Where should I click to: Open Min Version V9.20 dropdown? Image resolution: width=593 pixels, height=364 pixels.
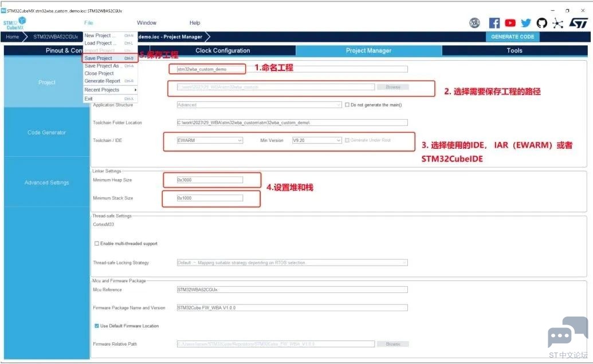pos(316,140)
